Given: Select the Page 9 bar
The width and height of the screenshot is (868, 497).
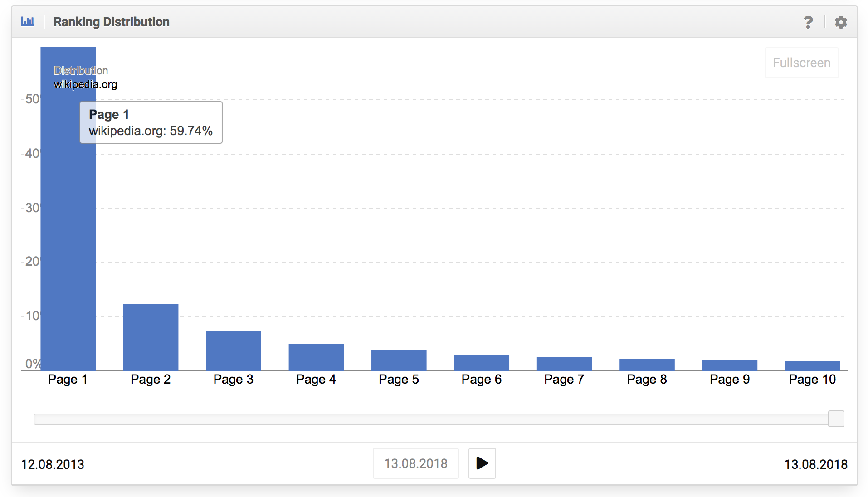Looking at the screenshot, I should (730, 365).
